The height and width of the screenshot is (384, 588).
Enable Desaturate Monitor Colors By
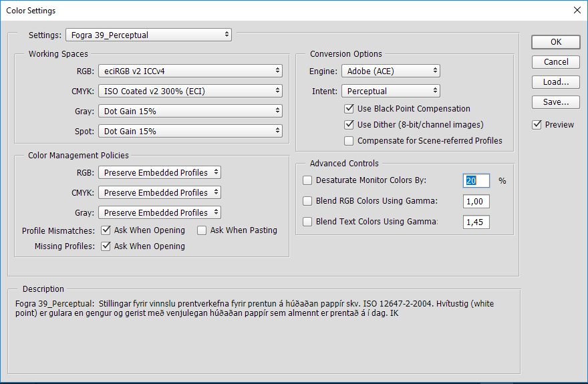coord(307,180)
